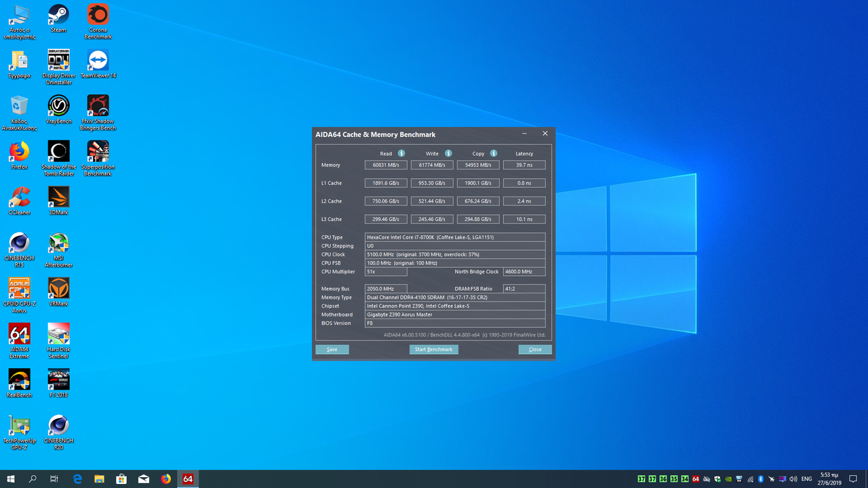
Task: Click the active AIDA64 taskbar button
Action: pyautogui.click(x=188, y=479)
